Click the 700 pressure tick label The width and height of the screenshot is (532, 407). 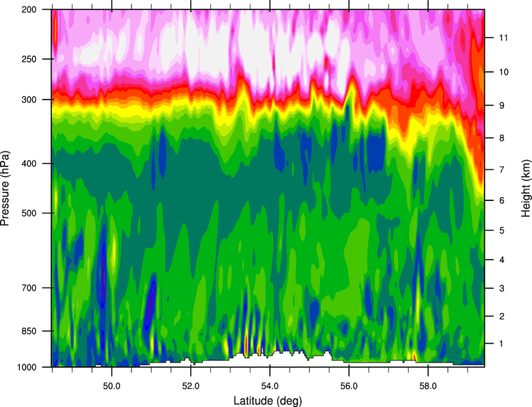[x=29, y=288]
